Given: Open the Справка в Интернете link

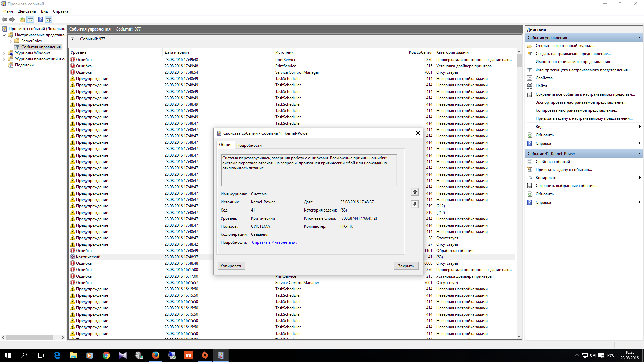Looking at the screenshot, I should pos(275,242).
